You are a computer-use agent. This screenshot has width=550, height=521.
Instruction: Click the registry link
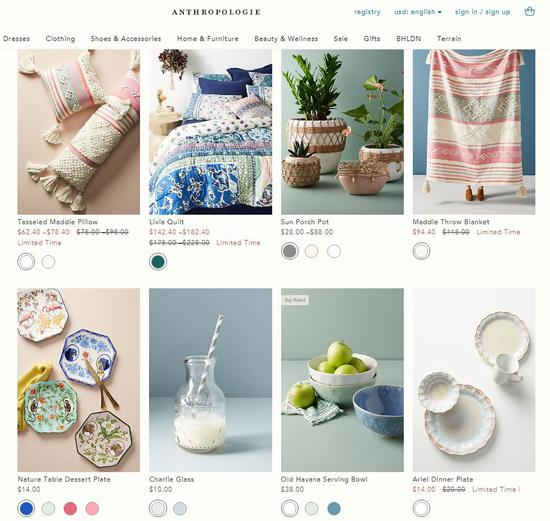[367, 12]
